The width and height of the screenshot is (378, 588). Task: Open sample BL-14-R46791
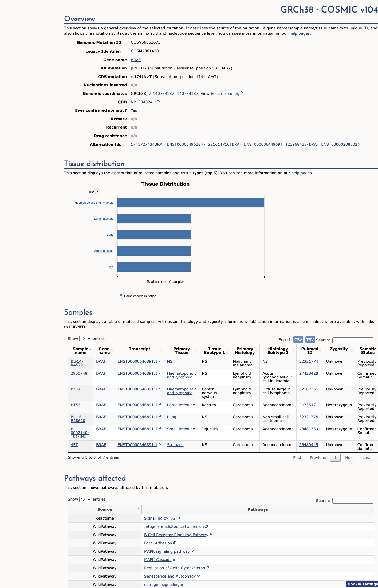click(78, 363)
